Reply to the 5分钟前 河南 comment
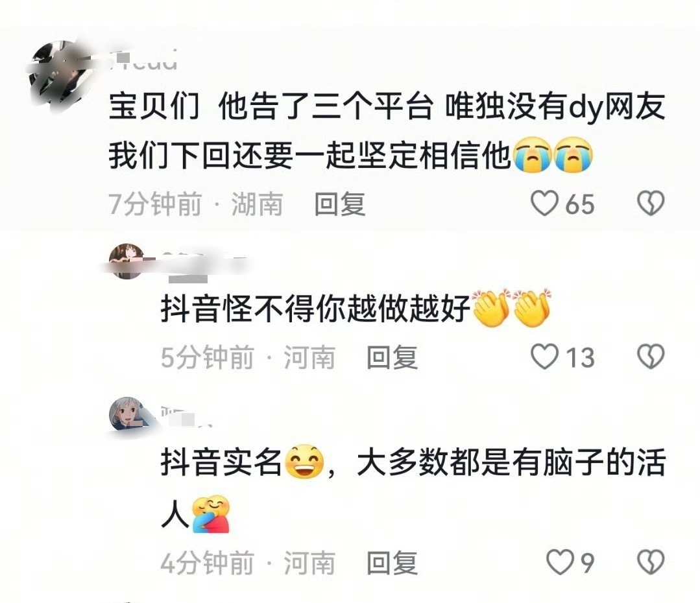This screenshot has height=603, width=700. tap(392, 357)
